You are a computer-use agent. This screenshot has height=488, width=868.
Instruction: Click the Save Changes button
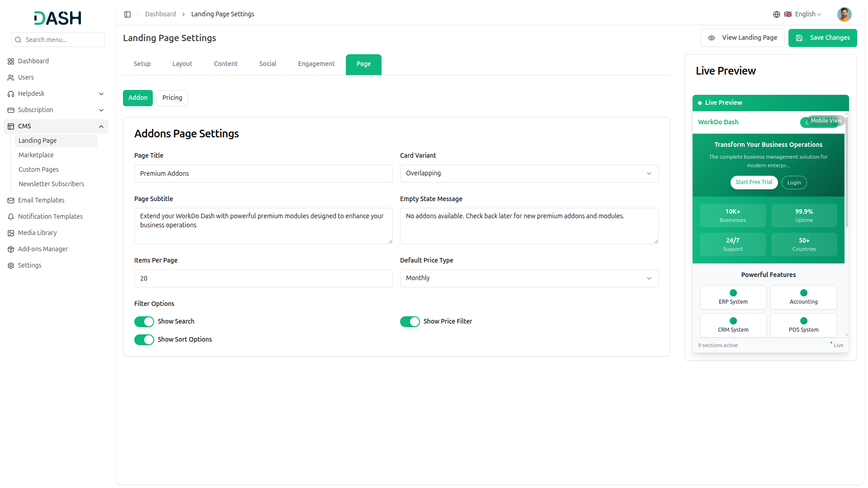pos(822,38)
